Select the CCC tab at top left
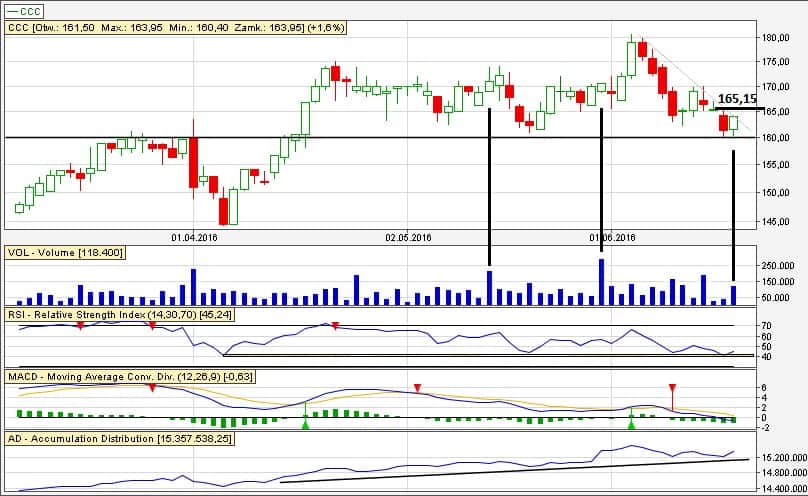This screenshot has width=808, height=496. click(x=25, y=10)
